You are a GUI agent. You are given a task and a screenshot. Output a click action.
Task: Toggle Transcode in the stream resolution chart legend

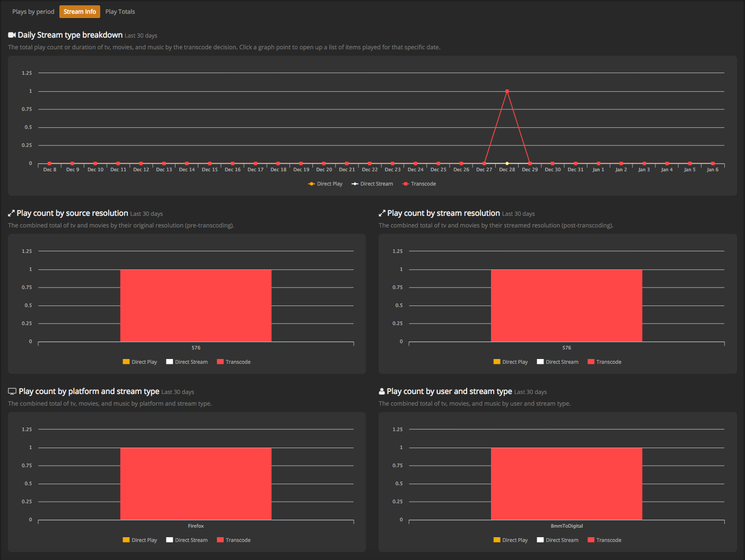pos(604,362)
